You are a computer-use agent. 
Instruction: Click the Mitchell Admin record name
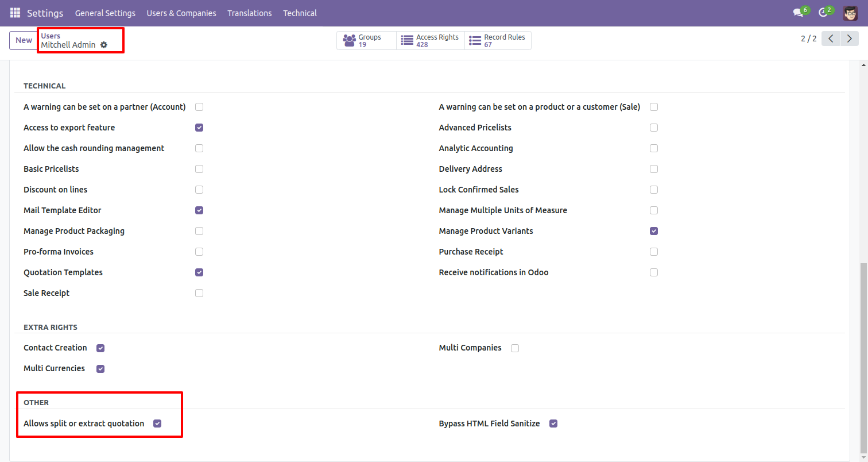click(x=68, y=45)
